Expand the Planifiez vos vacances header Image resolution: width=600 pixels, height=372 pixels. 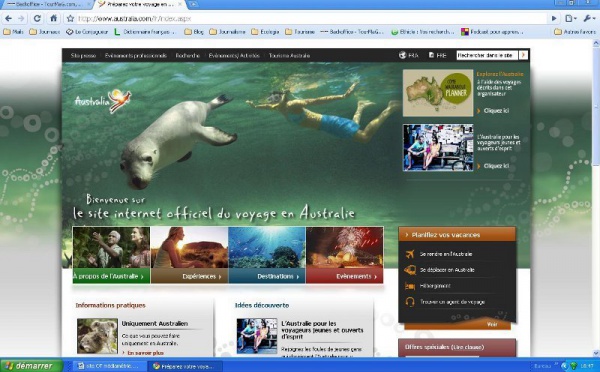pos(457,235)
